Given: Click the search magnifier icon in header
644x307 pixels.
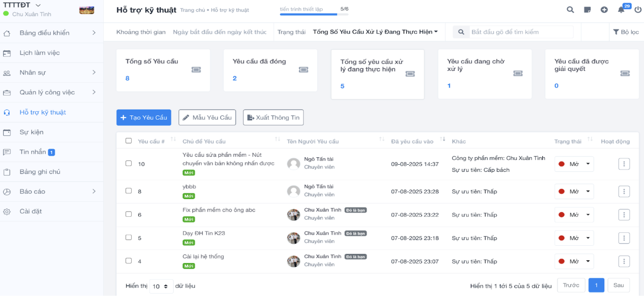Looking at the screenshot, I should click(570, 10).
